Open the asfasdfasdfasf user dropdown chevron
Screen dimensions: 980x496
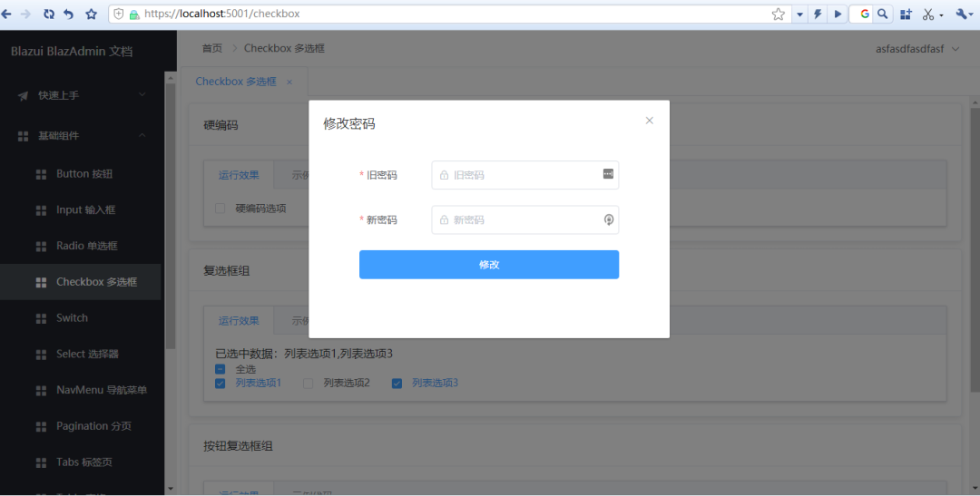tap(955, 49)
